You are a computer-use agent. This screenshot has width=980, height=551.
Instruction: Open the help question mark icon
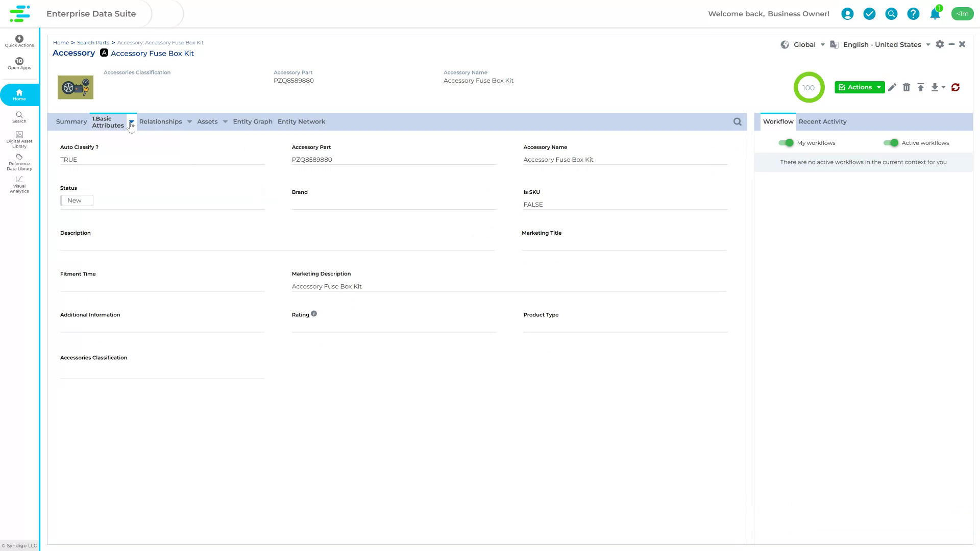click(913, 14)
